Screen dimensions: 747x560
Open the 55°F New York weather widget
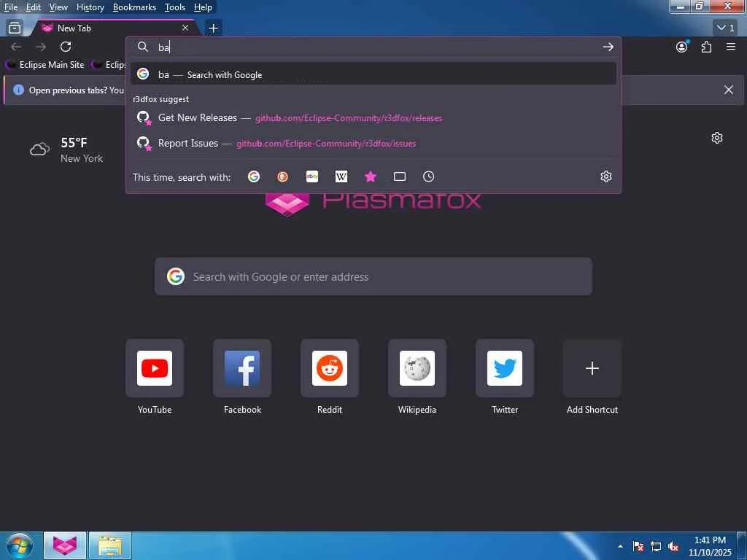pos(66,150)
